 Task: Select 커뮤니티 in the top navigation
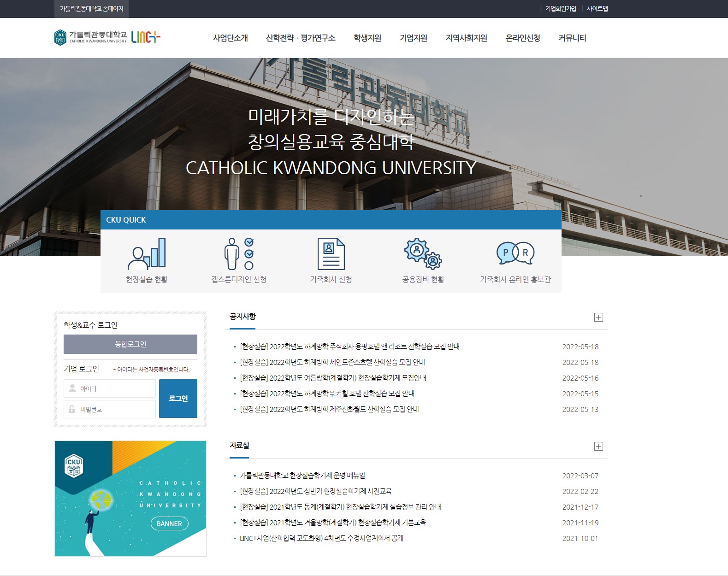pyautogui.click(x=572, y=38)
